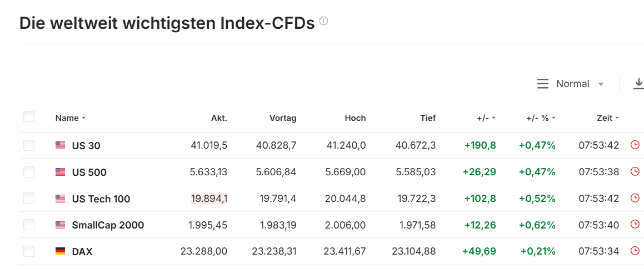Tick the select-all checkbox in the table header

(29, 117)
